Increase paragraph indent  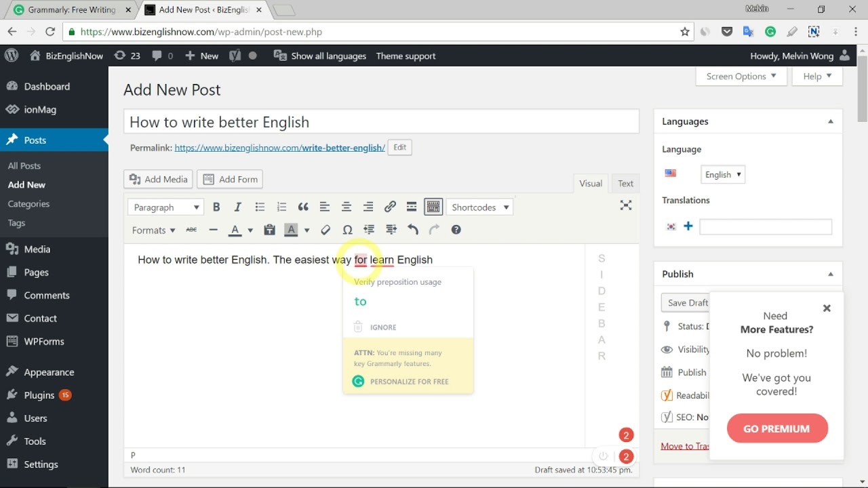(x=391, y=230)
